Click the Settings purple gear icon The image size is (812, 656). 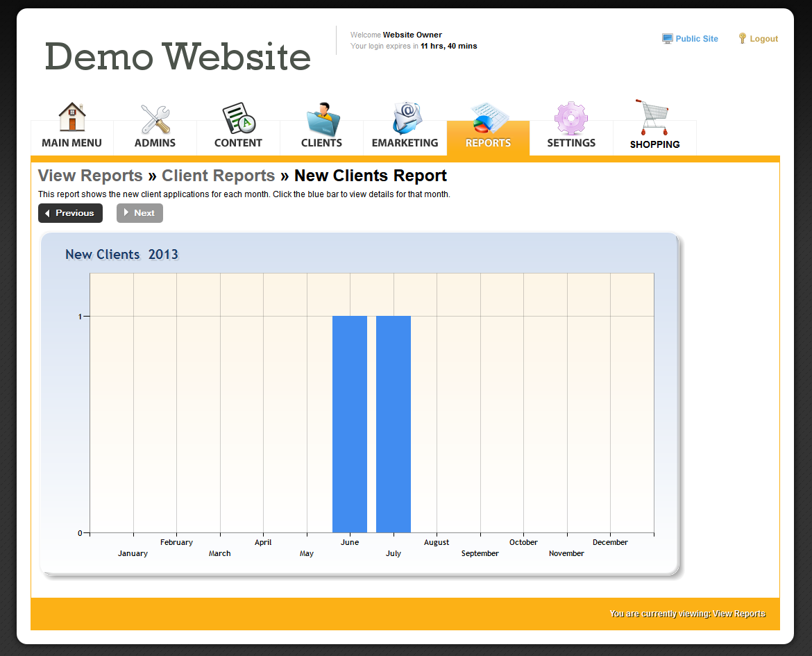pyautogui.click(x=571, y=119)
